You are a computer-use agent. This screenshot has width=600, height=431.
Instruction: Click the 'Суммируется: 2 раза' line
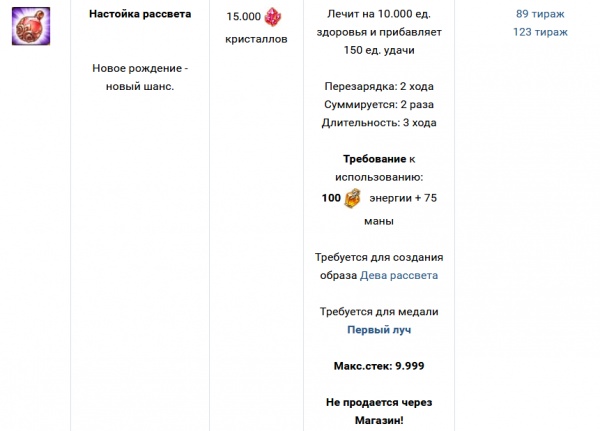tap(379, 104)
